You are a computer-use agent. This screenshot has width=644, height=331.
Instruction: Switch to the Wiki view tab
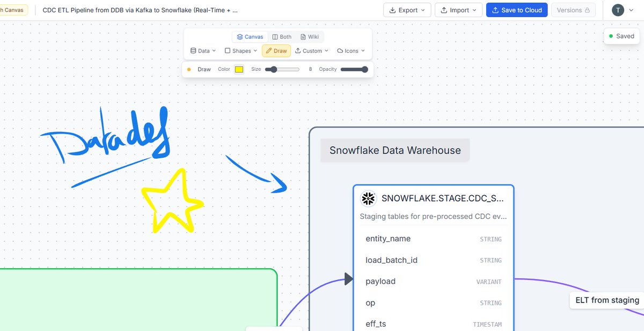[x=309, y=36]
